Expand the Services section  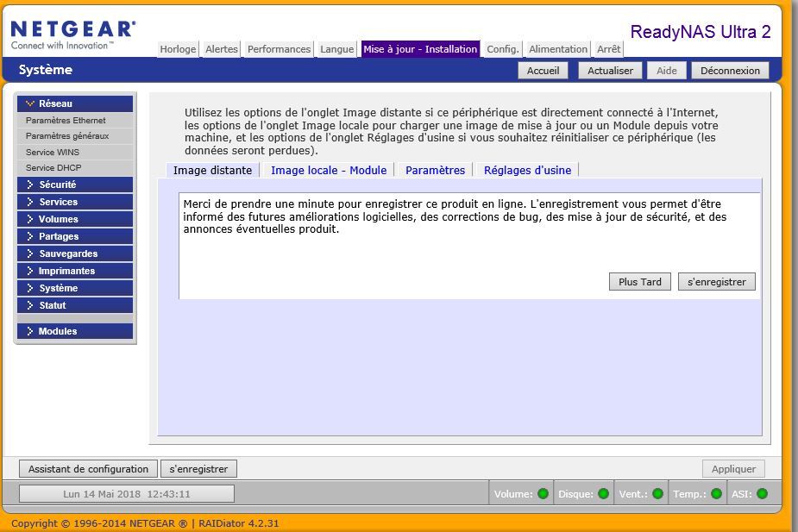75,202
